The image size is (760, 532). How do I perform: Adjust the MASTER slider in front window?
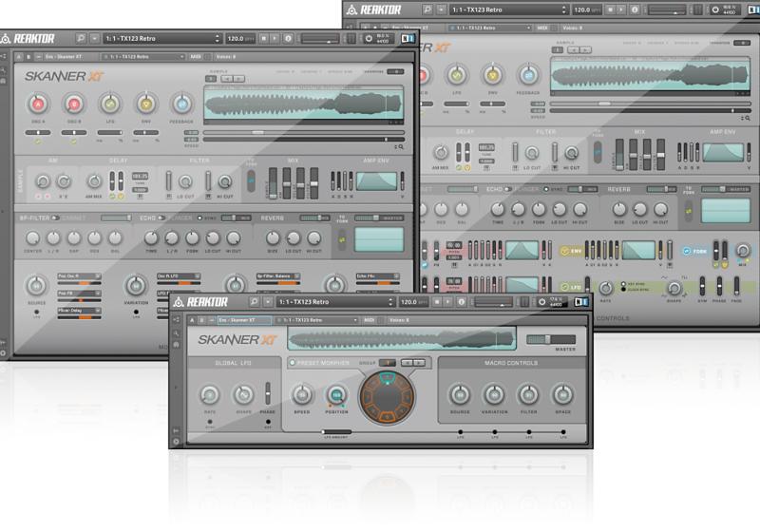point(551,339)
